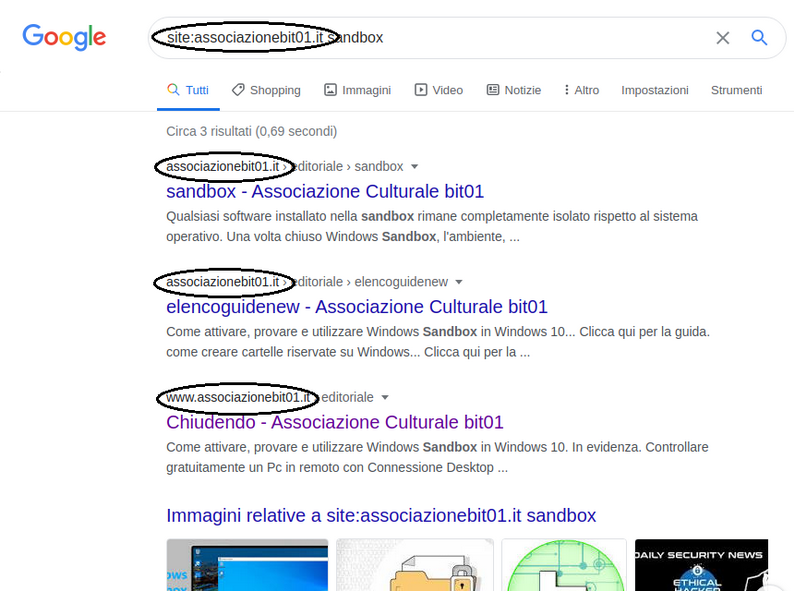The width and height of the screenshot is (794, 591).
Task: Click the snippet starting 'Qualsiasi software installato'
Action: [x=432, y=226]
